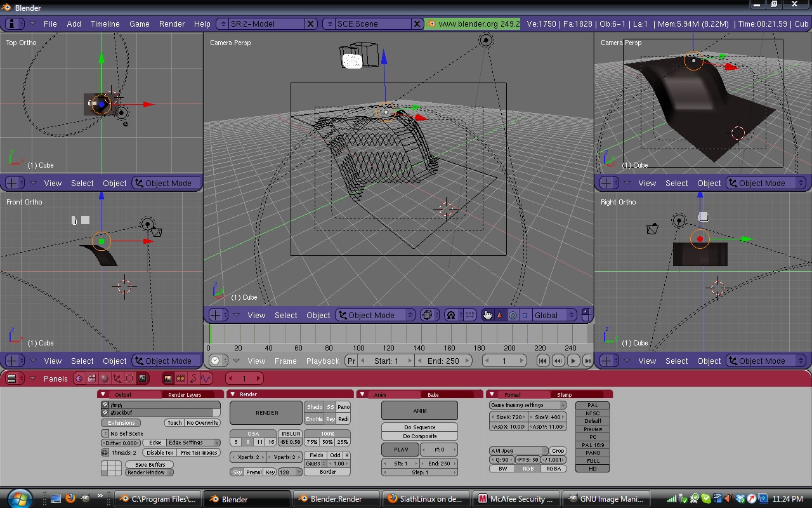Toggle OSA oversampling button

(253, 434)
